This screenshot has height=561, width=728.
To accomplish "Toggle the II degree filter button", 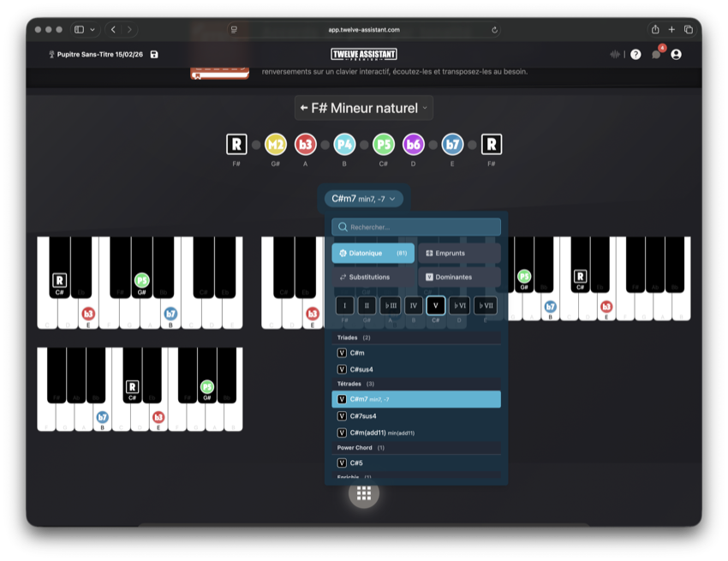I will point(367,305).
